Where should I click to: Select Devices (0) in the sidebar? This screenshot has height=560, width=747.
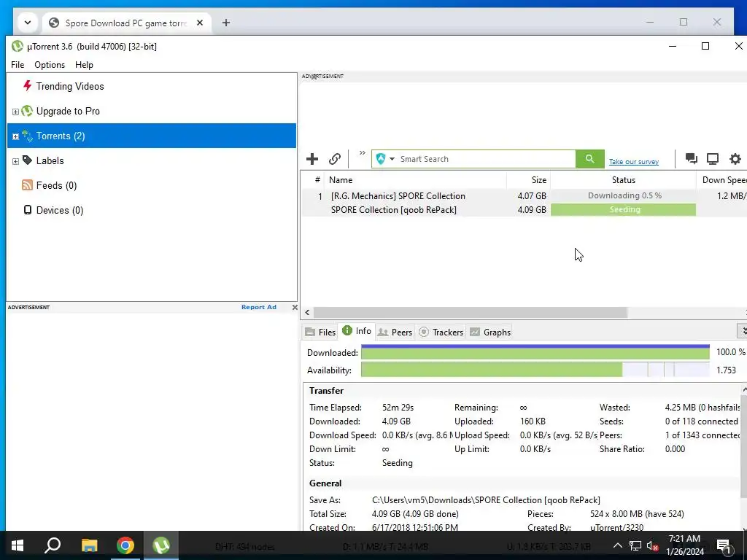point(60,210)
